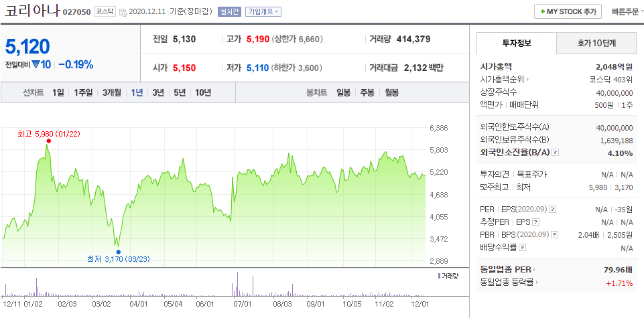Click the 실시간 badge button
644x318 pixels.
point(229,12)
